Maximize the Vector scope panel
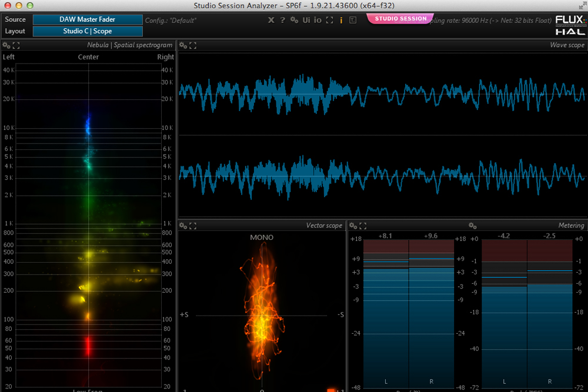 pos(193,226)
